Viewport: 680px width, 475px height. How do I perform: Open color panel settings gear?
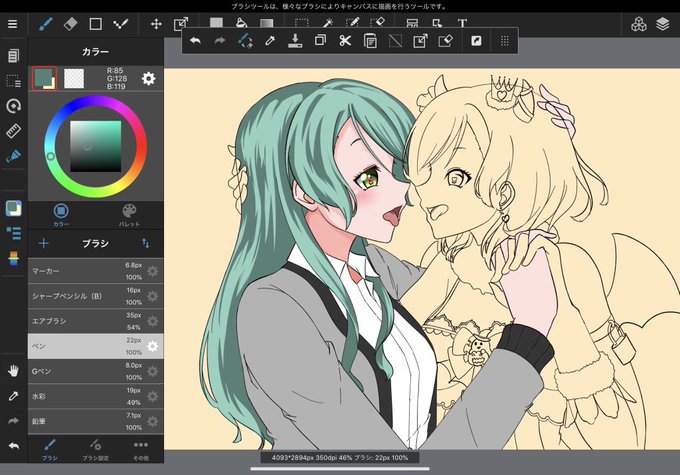coord(148,79)
